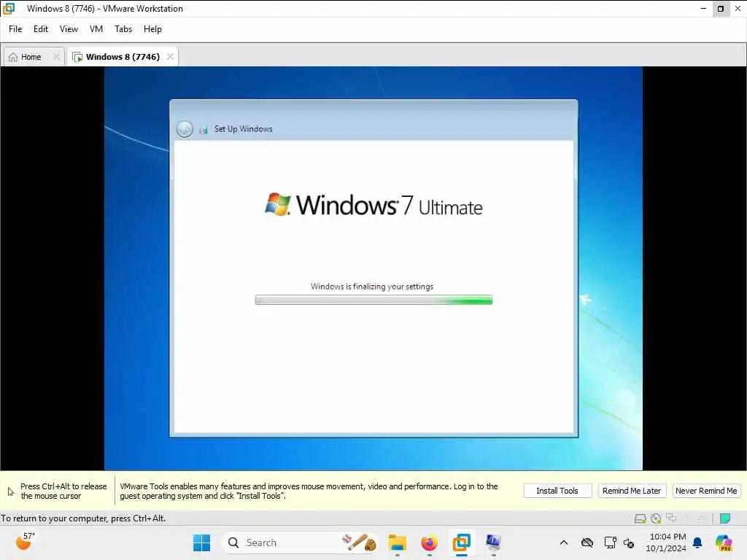The height and width of the screenshot is (560, 747).
Task: Open Firefox from the taskbar
Action: point(429,542)
